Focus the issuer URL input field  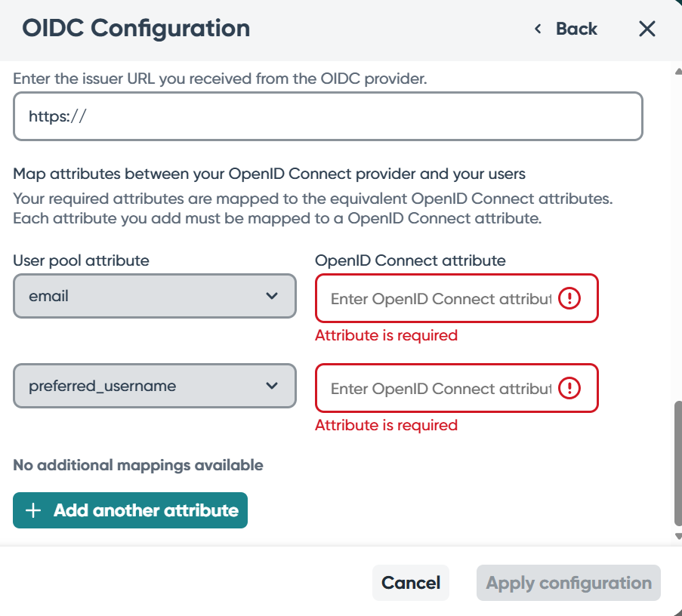328,116
